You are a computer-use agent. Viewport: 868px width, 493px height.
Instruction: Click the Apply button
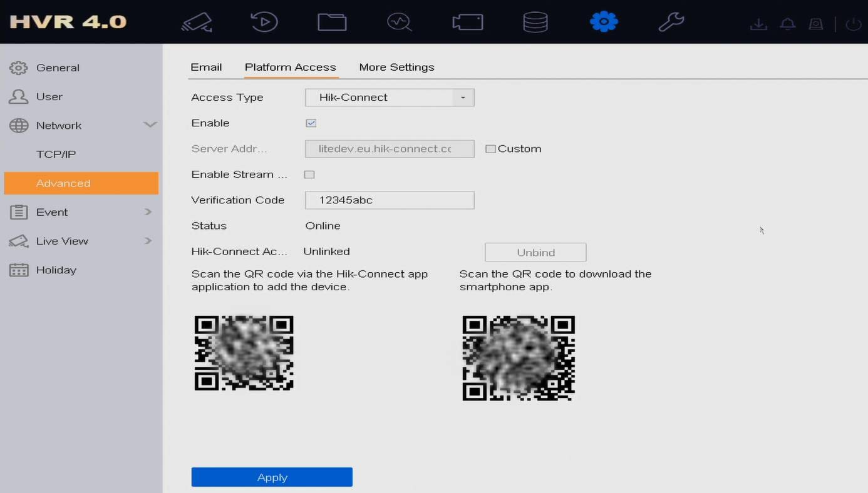pyautogui.click(x=272, y=477)
